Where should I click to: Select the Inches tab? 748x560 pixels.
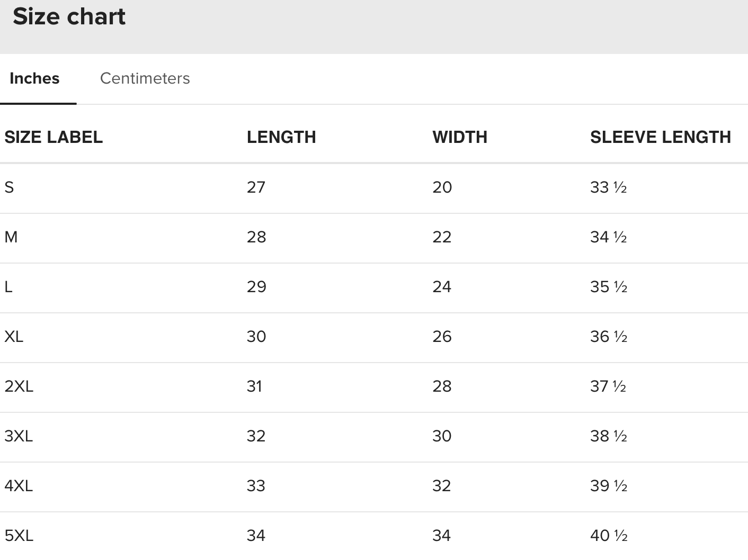(34, 78)
